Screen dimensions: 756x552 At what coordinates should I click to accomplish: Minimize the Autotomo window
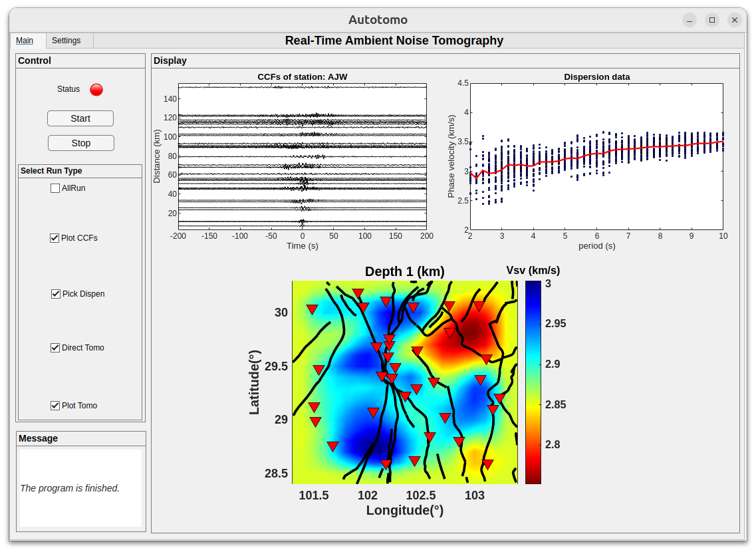click(690, 20)
